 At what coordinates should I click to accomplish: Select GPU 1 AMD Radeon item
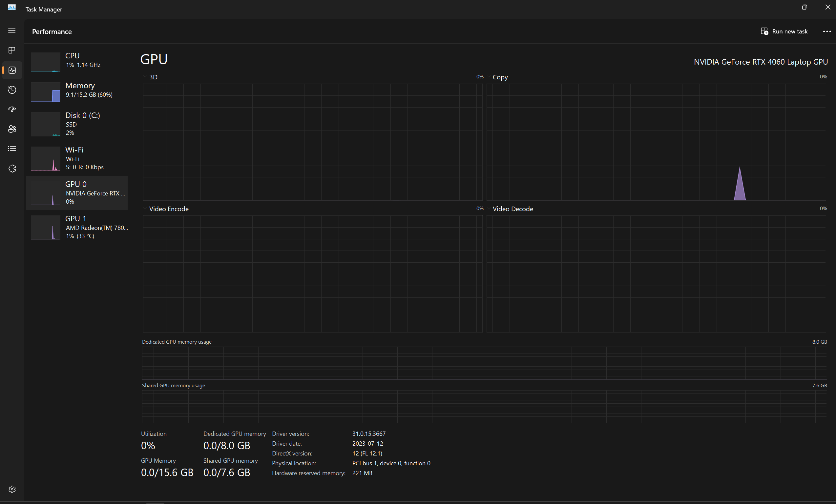(x=77, y=227)
